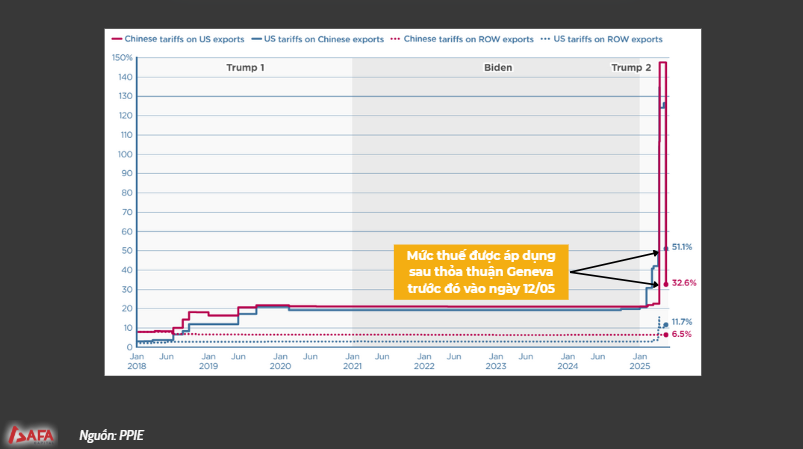Click the 'Jan 2019' x-axis label
Viewport: 803px width, 449px height.
tap(208, 361)
